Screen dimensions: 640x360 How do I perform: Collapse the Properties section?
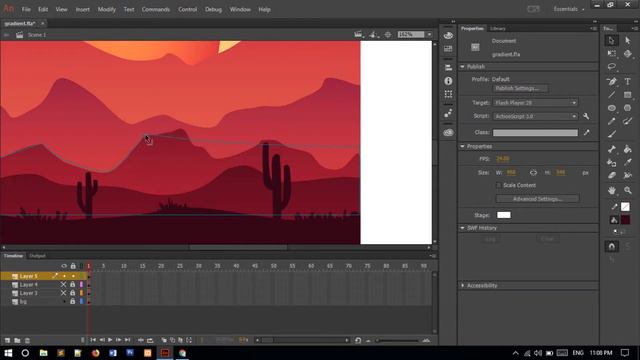coord(462,146)
